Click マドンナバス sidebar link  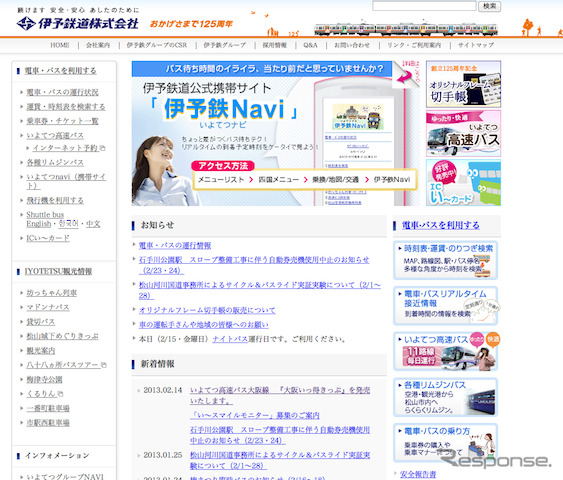(x=48, y=307)
